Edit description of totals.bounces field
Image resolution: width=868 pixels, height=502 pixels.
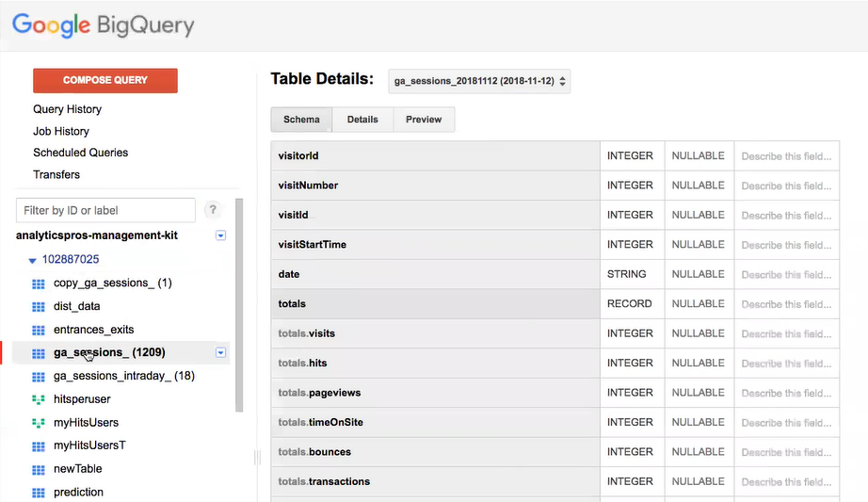tap(786, 452)
